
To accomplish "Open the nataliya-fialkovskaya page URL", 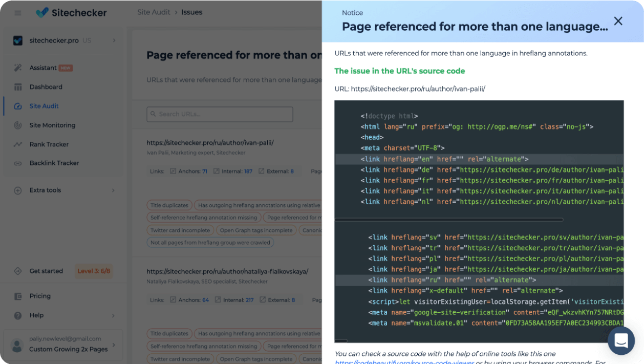I will coord(227,271).
